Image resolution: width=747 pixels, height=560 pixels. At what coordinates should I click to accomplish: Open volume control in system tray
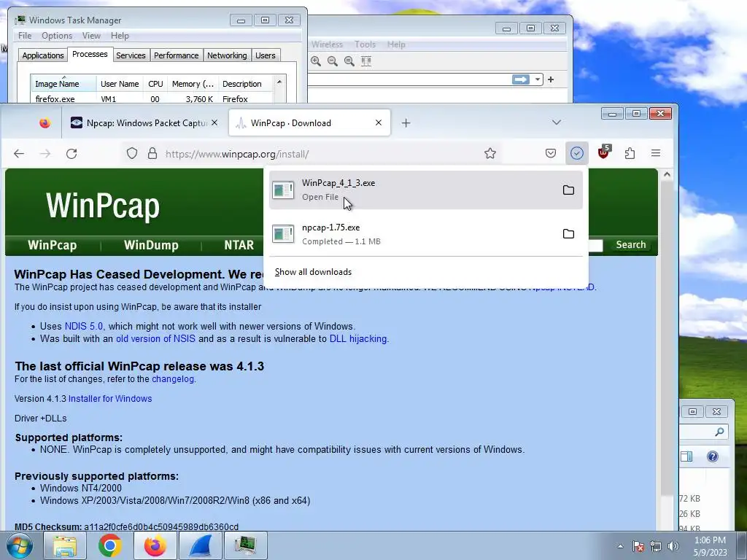click(x=673, y=546)
